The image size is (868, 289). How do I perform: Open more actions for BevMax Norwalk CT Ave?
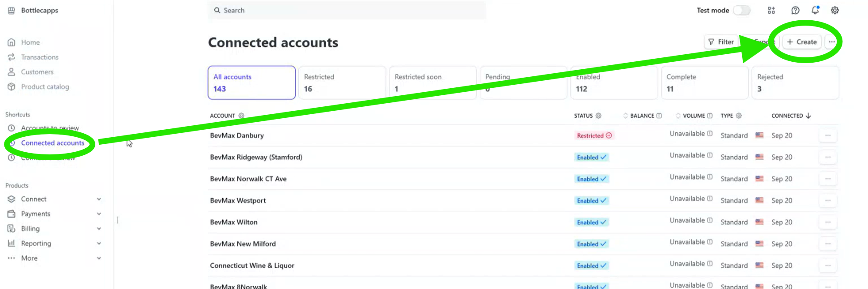(x=828, y=179)
